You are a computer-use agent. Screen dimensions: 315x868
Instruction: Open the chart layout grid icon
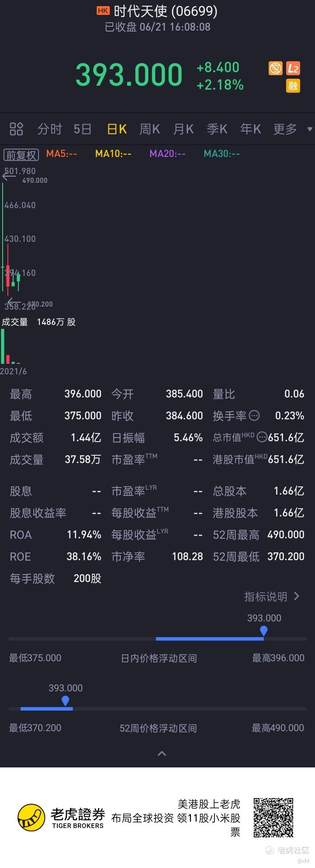coord(16,129)
